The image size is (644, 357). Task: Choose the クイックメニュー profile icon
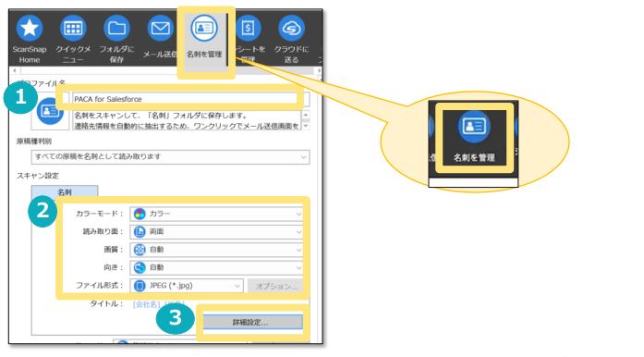[x=73, y=28]
